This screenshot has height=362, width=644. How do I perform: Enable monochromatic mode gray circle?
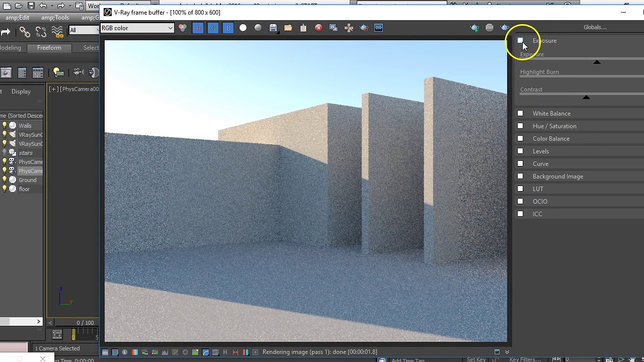[258, 28]
